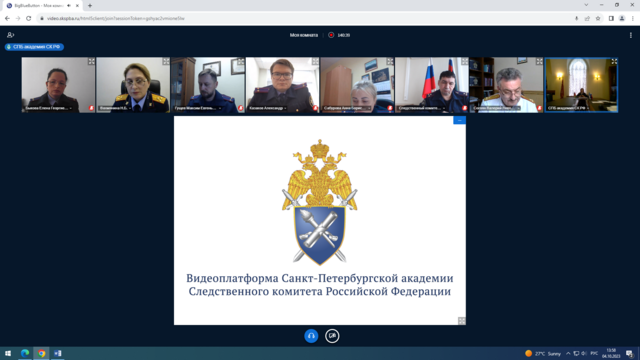Image resolution: width=640 pixels, height=360 pixels.
Task: Select the hall webcam with arched window
Action: pos(581,84)
